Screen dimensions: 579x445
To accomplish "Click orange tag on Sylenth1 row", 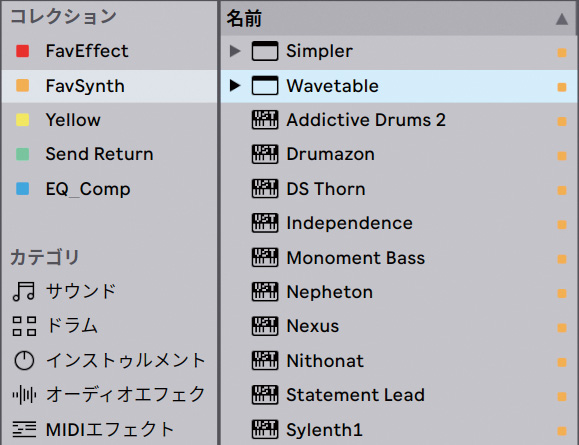I will pyautogui.click(x=562, y=431).
